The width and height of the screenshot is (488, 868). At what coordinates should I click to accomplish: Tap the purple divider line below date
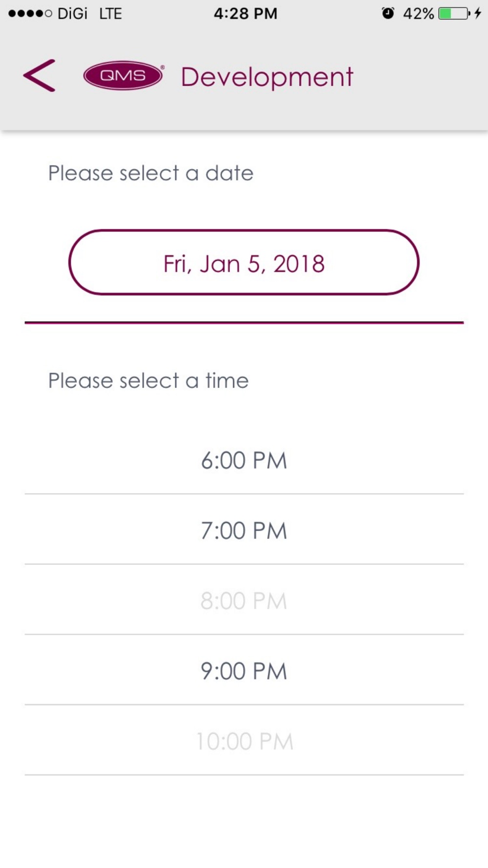pos(244,323)
